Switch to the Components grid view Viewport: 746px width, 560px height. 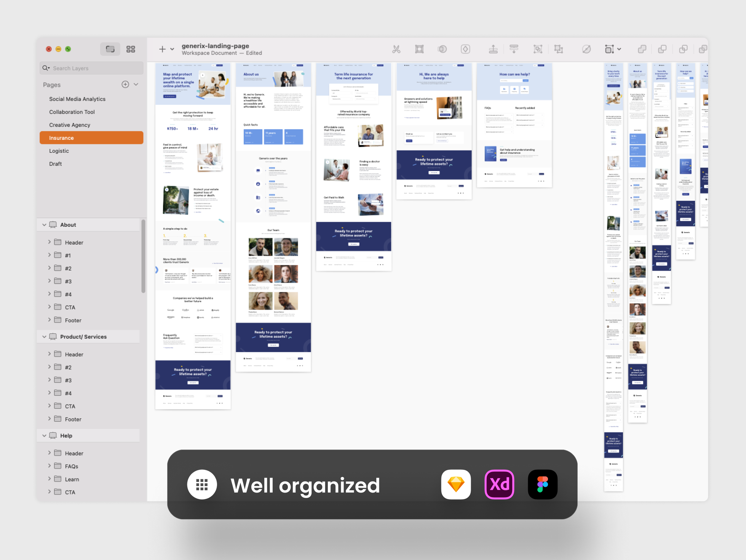(131, 49)
